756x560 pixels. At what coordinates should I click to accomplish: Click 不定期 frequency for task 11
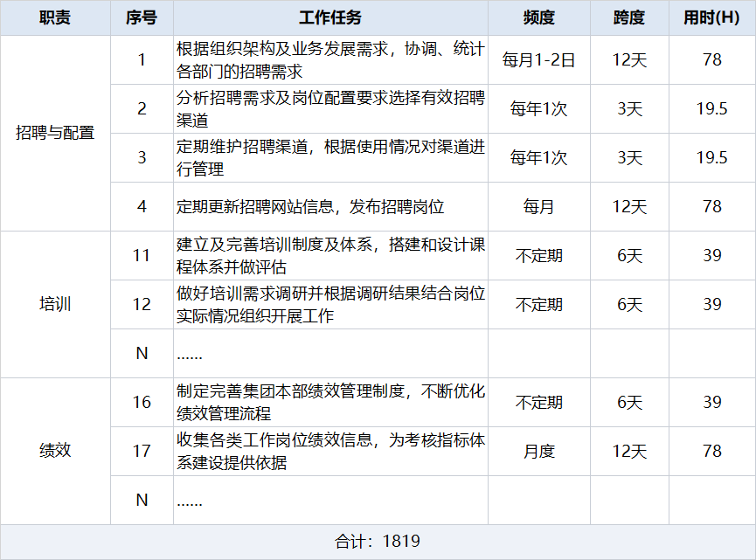point(539,255)
